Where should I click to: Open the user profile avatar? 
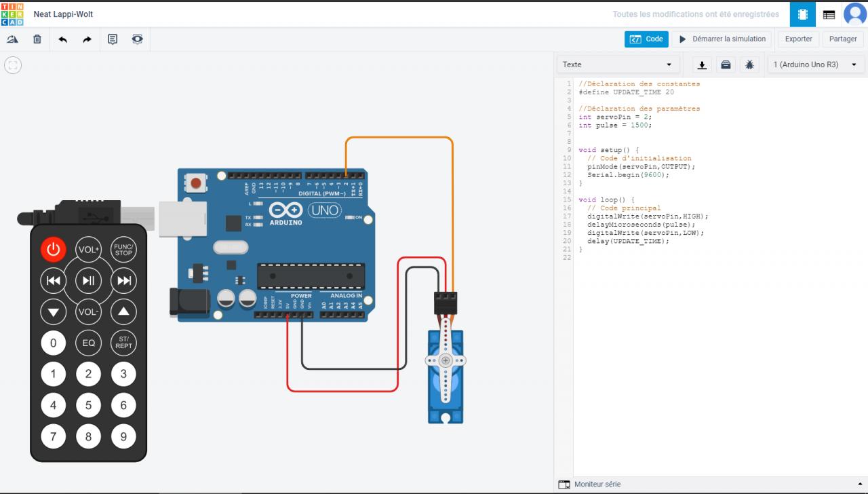[x=854, y=14]
